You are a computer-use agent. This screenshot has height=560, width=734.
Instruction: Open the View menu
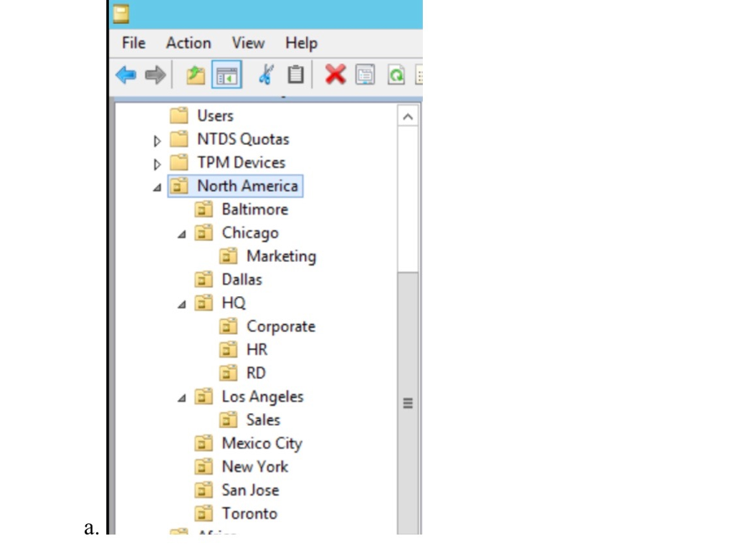248,42
